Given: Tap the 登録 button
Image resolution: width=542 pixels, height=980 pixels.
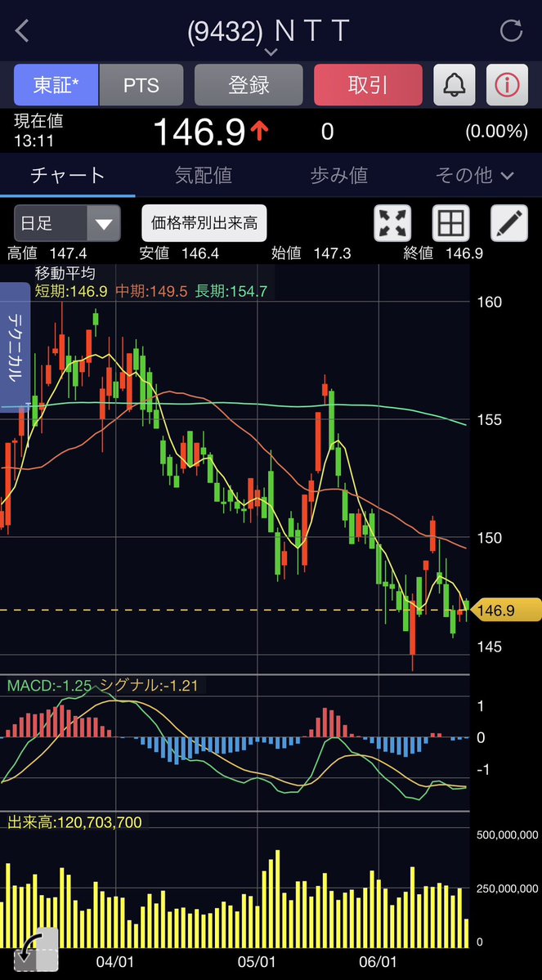Looking at the screenshot, I should coord(249,84).
